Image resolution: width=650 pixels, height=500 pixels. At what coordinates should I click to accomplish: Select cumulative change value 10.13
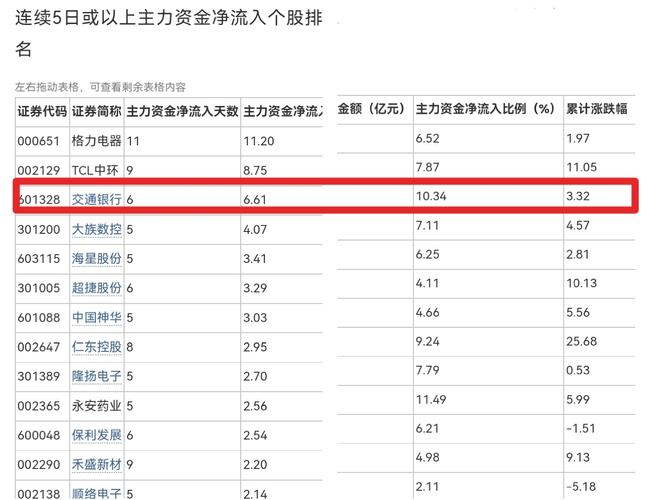click(x=582, y=284)
